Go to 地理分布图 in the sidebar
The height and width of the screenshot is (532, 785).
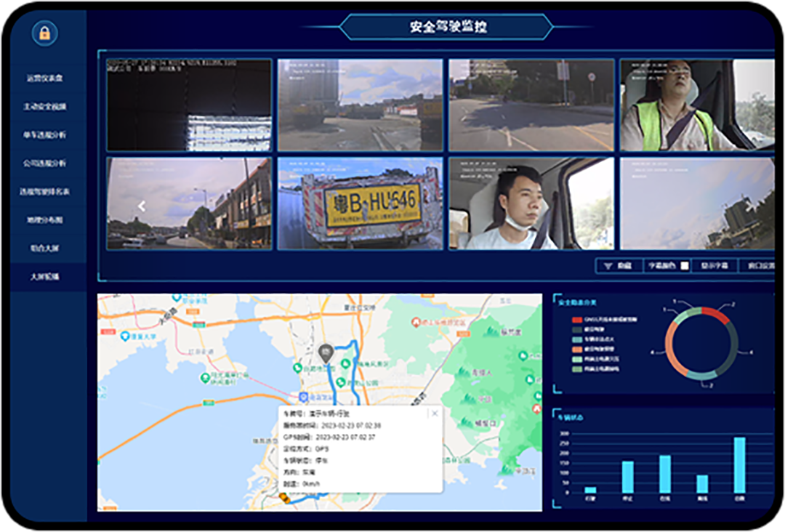click(44, 219)
